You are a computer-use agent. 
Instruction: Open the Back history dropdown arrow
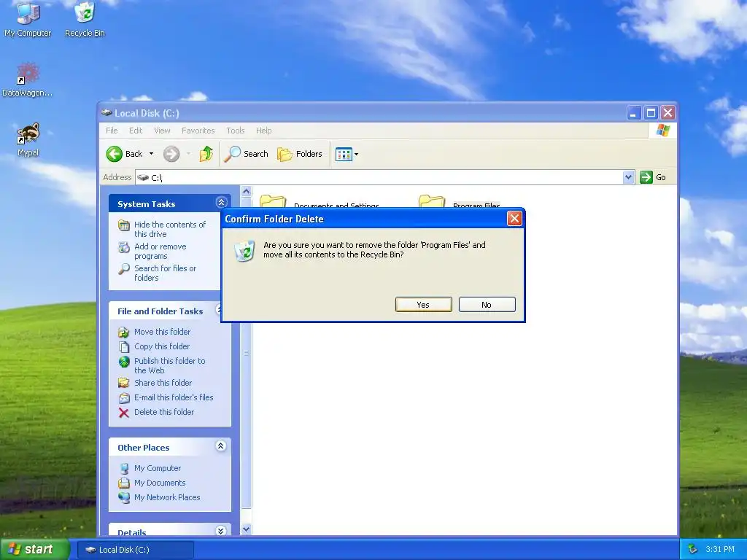click(152, 154)
